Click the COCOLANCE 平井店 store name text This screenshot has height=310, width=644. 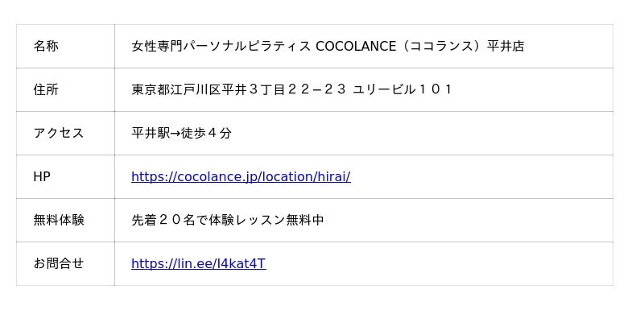pos(328,46)
